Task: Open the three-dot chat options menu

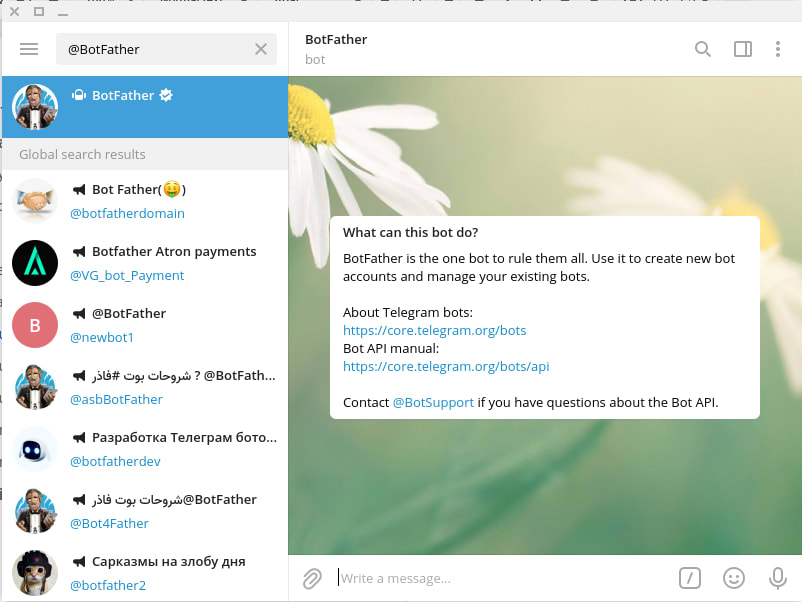Action: tap(777, 49)
